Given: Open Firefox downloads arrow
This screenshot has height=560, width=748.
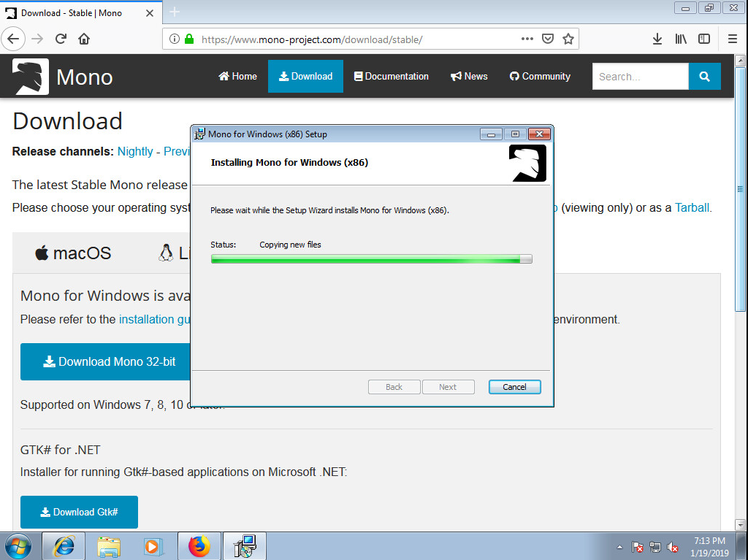Looking at the screenshot, I should point(657,39).
